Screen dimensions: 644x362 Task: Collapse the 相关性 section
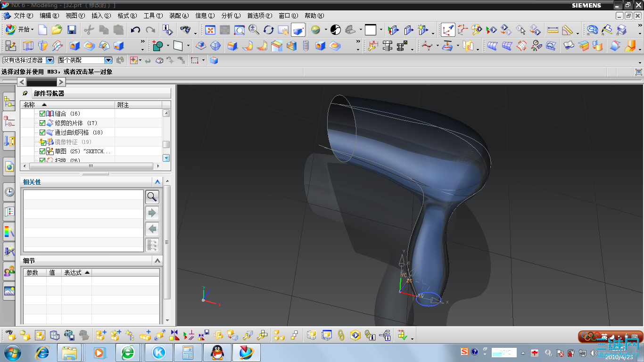point(157,182)
